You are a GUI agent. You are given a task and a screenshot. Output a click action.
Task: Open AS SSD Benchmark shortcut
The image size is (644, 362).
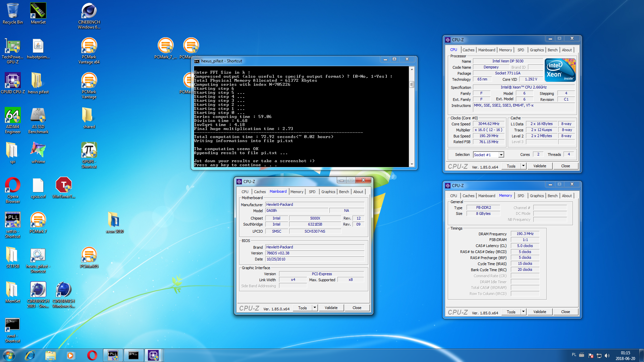click(38, 120)
